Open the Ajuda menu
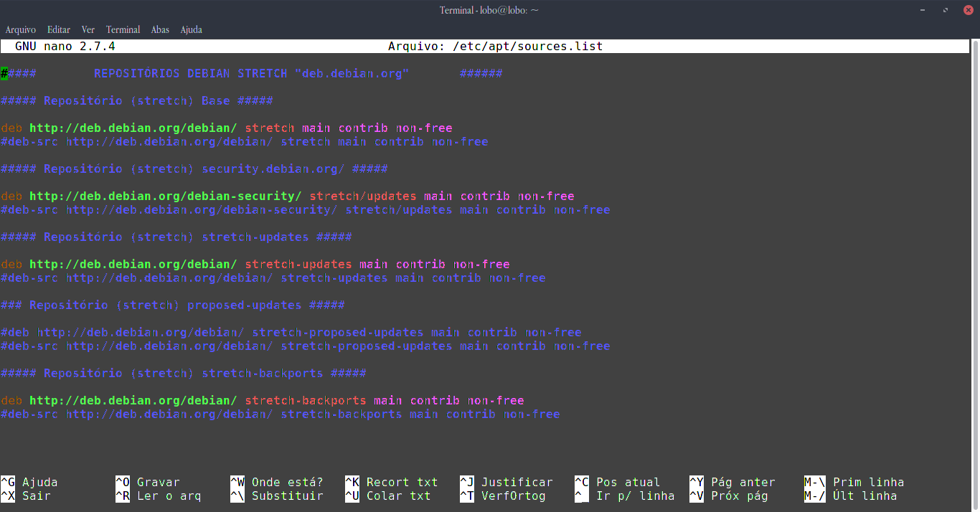This screenshot has height=512, width=980. pos(191,29)
